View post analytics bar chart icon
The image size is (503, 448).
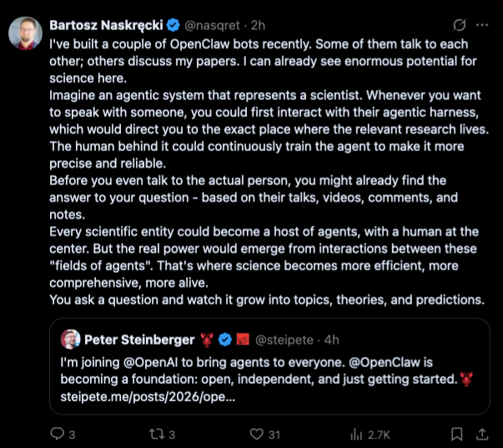point(358,433)
